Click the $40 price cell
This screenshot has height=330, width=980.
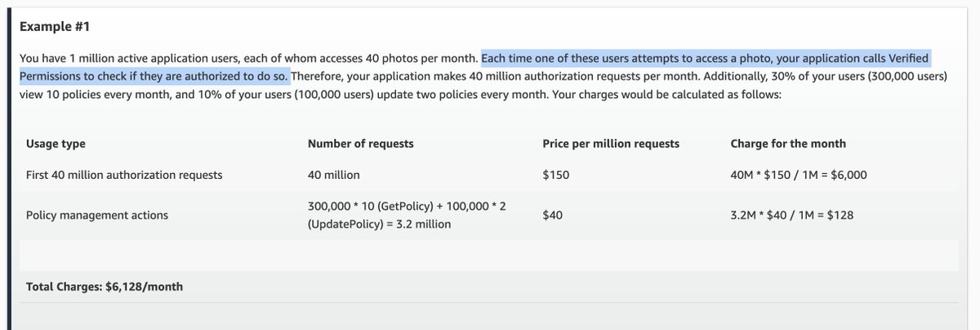pos(552,216)
